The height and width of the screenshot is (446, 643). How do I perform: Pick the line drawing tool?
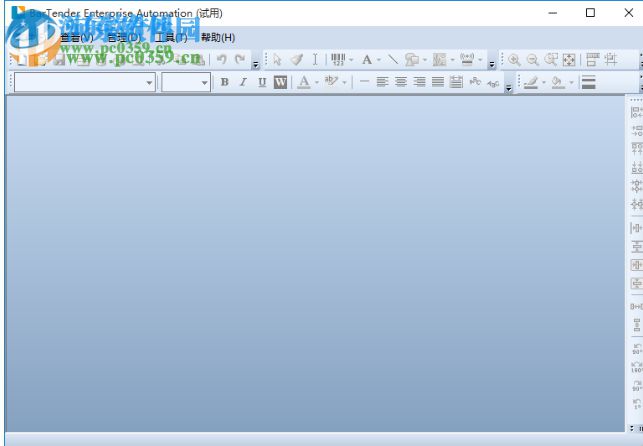click(393, 60)
